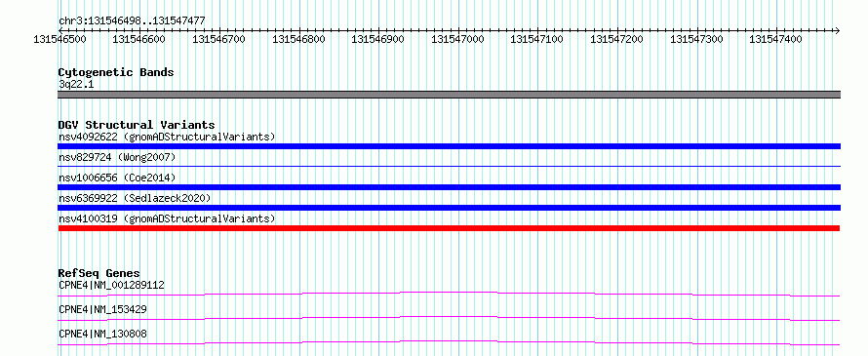Viewport: 868px width, 356px height.
Task: Click the nsv4092622 (gnomADStructuralVariants) label
Action: 167,137
